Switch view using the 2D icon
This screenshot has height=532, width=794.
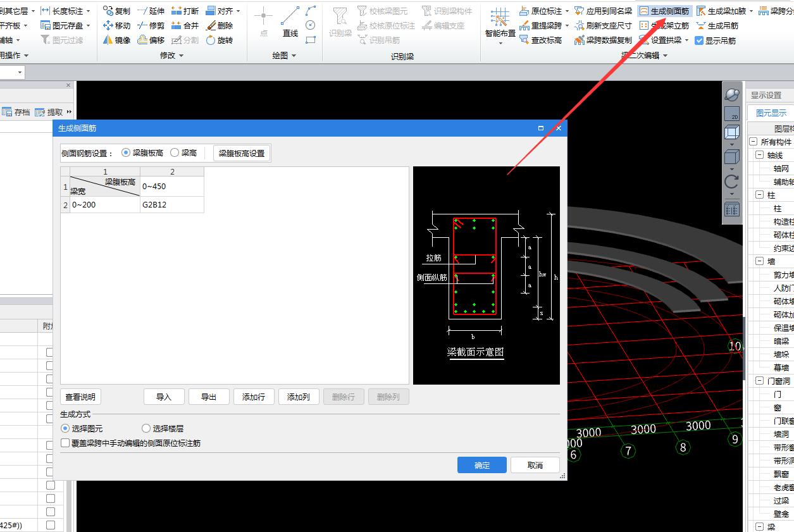(x=732, y=114)
